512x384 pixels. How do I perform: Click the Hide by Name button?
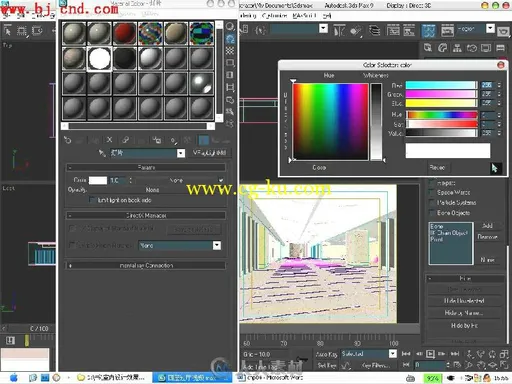coord(464,313)
